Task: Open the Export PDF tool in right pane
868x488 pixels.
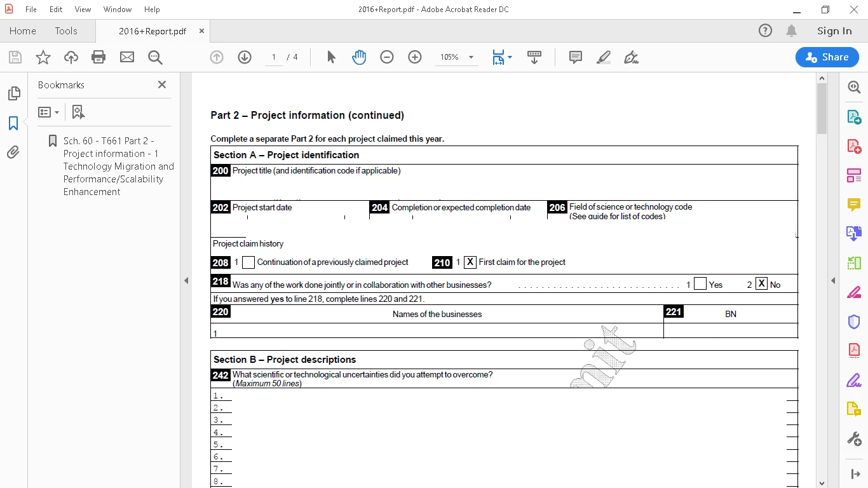Action: [854, 118]
